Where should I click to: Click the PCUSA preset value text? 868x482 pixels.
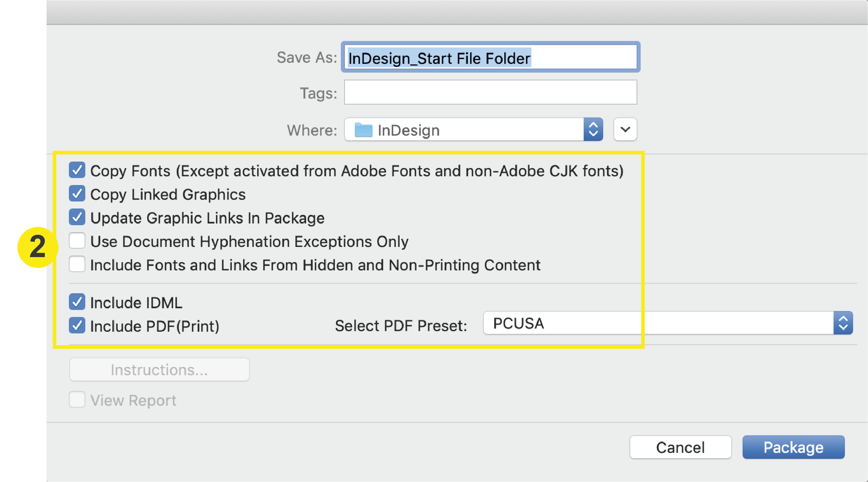coord(518,323)
